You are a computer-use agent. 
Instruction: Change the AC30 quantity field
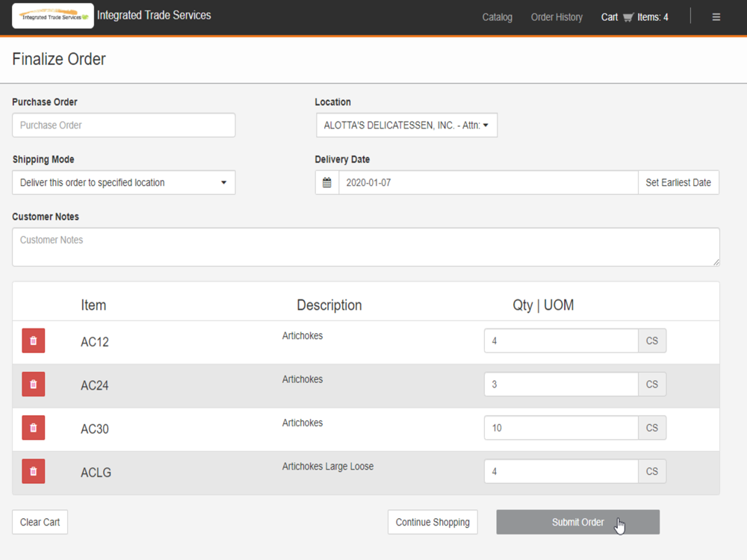coord(561,428)
